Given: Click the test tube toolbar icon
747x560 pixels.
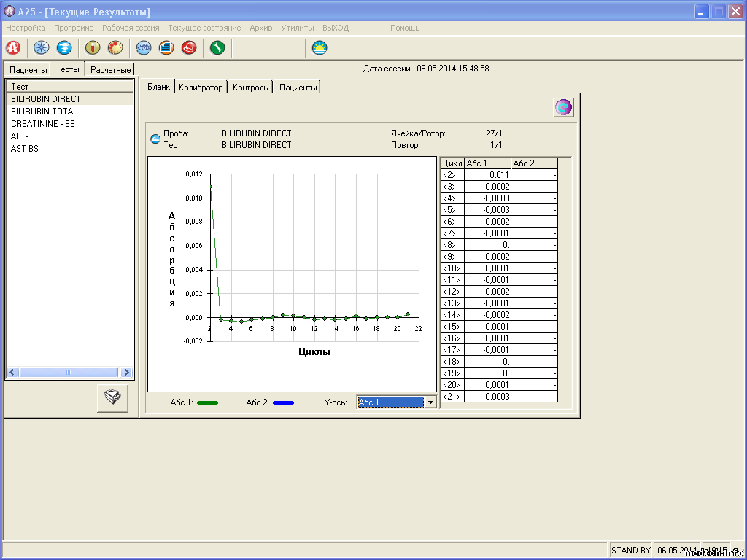Looking at the screenshot, I should [93, 48].
